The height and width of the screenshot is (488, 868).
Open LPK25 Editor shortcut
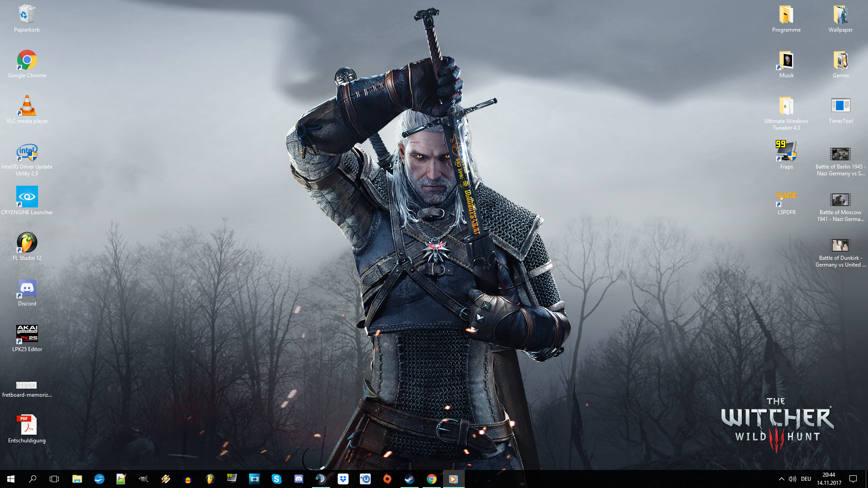(27, 334)
